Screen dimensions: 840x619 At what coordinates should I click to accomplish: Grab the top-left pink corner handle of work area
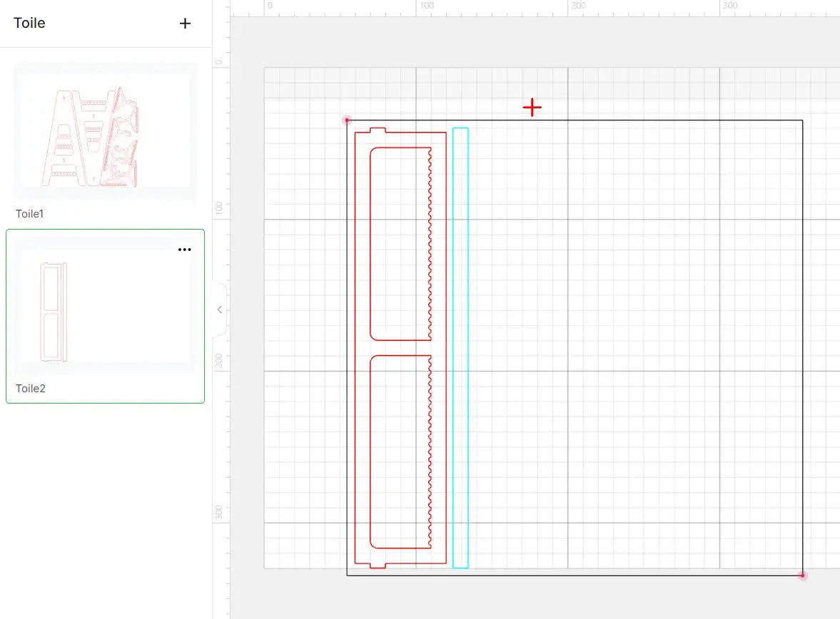[347, 121]
